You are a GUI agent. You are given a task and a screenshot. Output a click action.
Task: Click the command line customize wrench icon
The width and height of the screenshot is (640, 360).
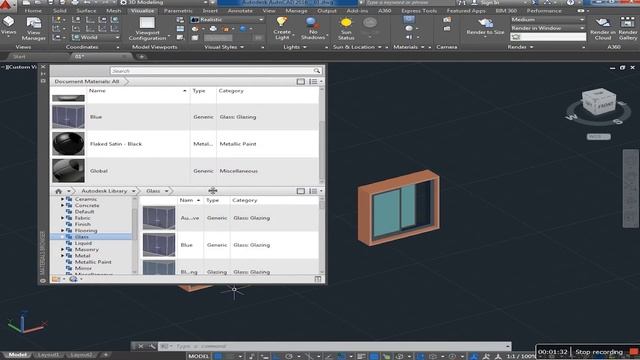152,346
